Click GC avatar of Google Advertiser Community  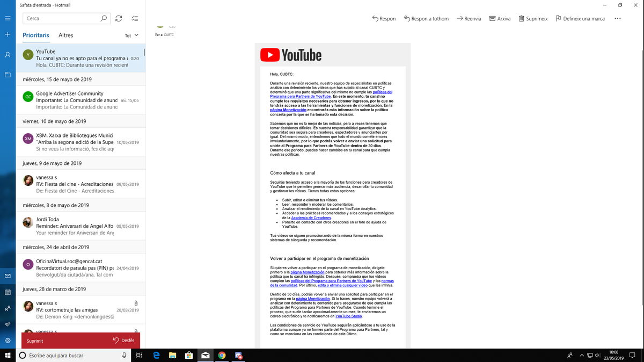coord(28,97)
